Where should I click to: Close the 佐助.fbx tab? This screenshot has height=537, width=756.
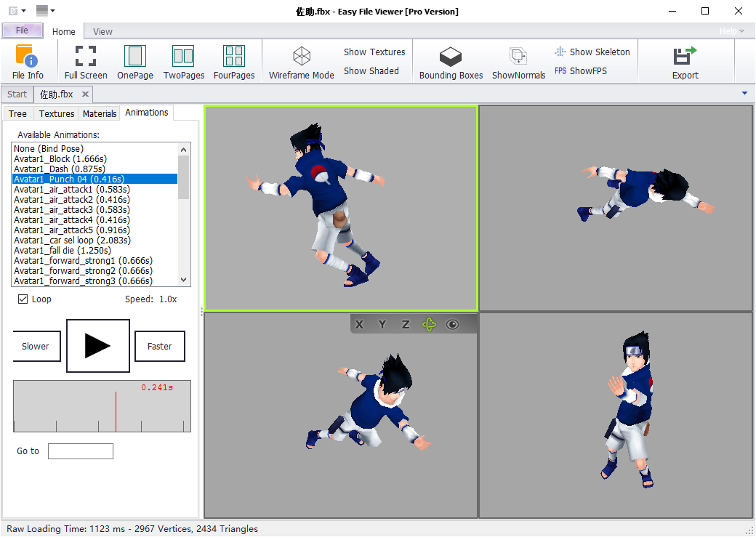tap(85, 94)
